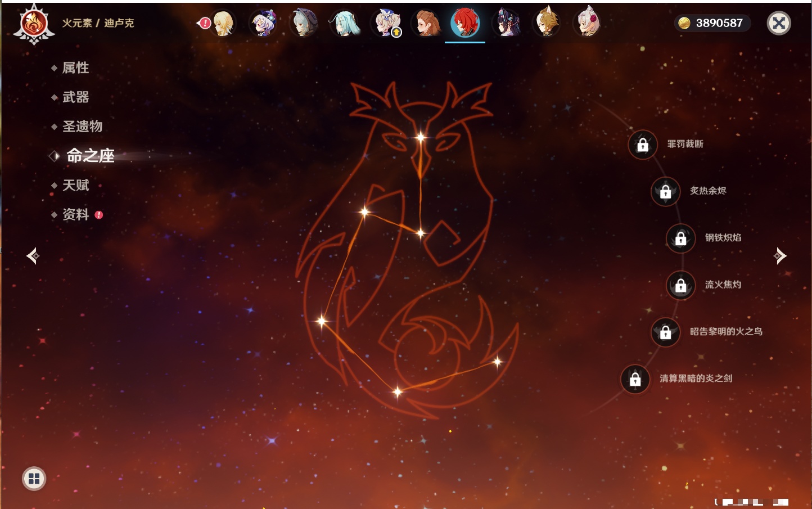
Task: Open the 圣遗物 artifacts tab
Action: (82, 127)
